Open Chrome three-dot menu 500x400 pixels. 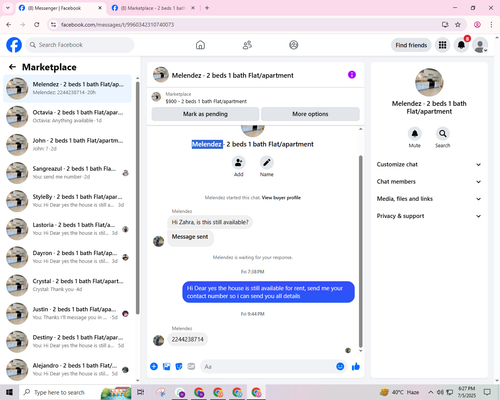click(x=491, y=25)
